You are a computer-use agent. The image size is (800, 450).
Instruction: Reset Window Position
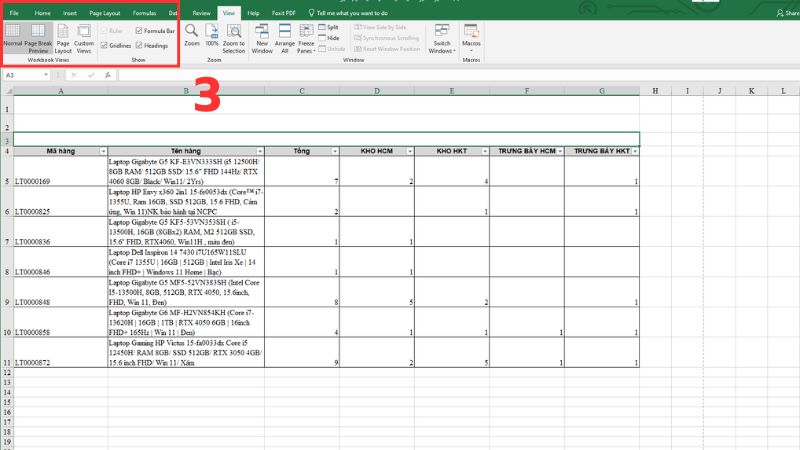387,49
